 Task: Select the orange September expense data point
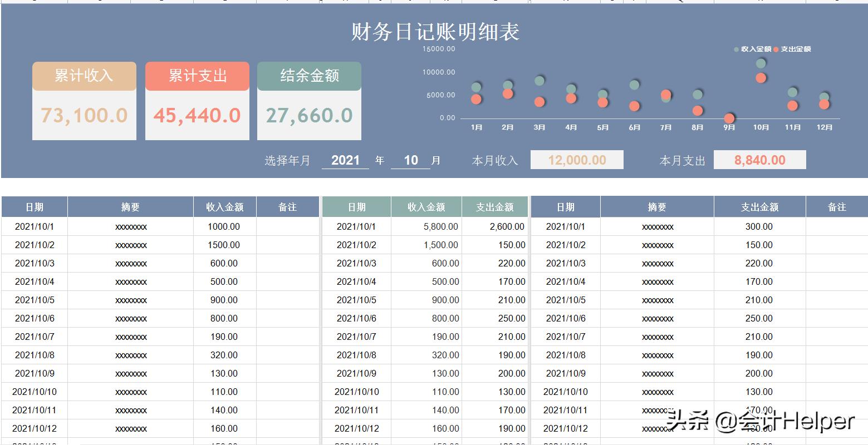coord(728,118)
